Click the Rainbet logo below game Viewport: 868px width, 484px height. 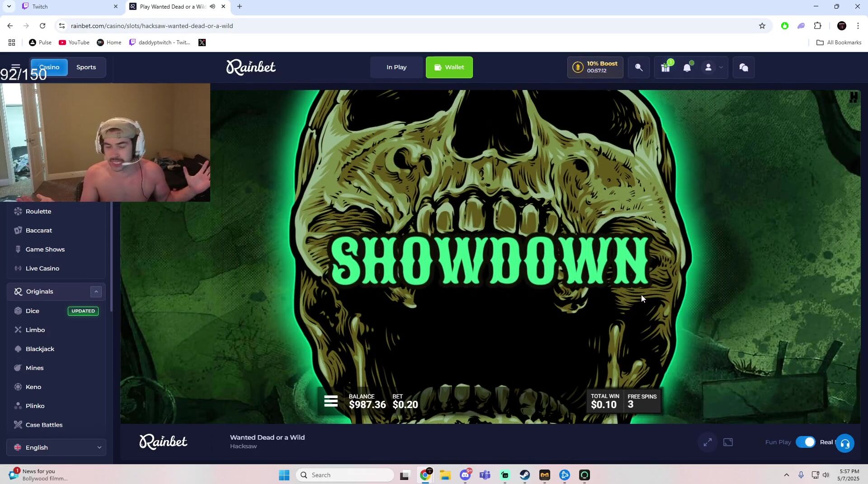pyautogui.click(x=163, y=441)
